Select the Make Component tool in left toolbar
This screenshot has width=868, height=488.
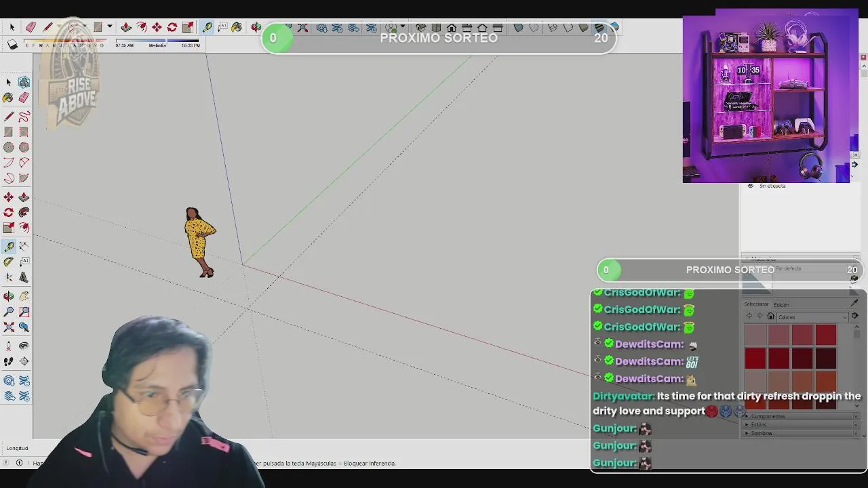[24, 82]
